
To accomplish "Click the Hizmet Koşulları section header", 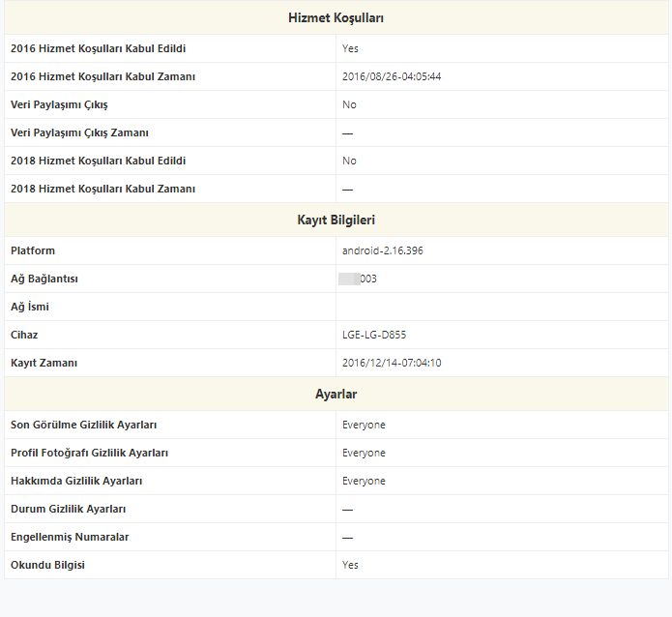I will point(336,18).
